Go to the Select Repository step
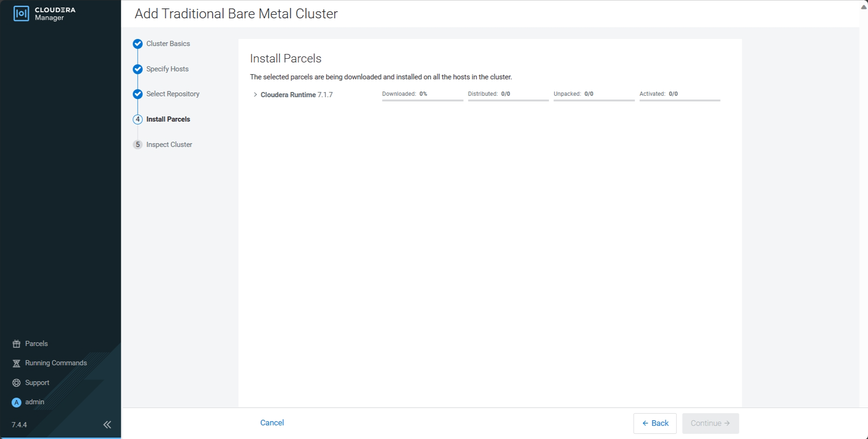868x439 pixels. tap(173, 94)
